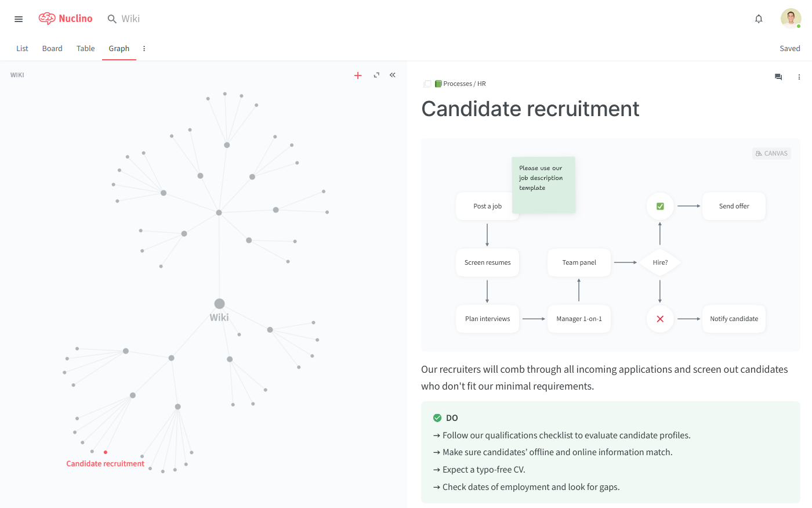Open the Processes / HR breadcrumb link

tap(464, 84)
